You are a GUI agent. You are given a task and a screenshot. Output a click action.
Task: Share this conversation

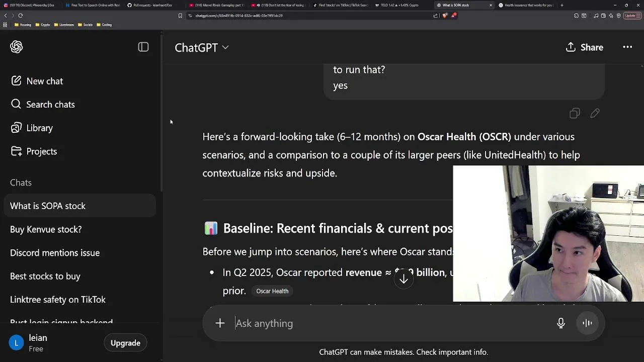(x=585, y=47)
